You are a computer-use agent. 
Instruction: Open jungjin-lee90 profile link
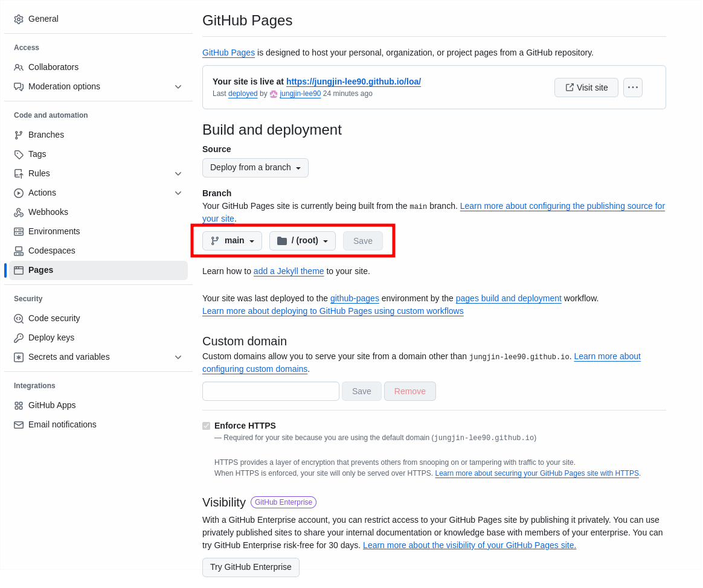click(300, 94)
